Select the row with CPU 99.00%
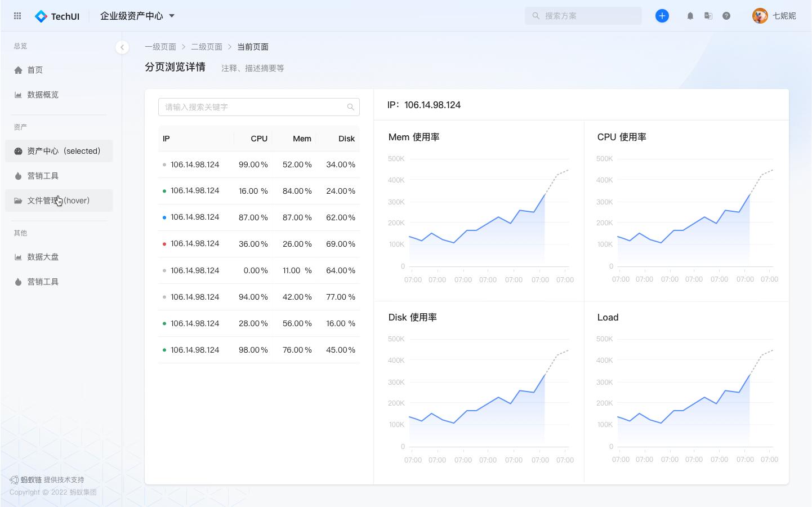This screenshot has width=812, height=507. pos(259,164)
